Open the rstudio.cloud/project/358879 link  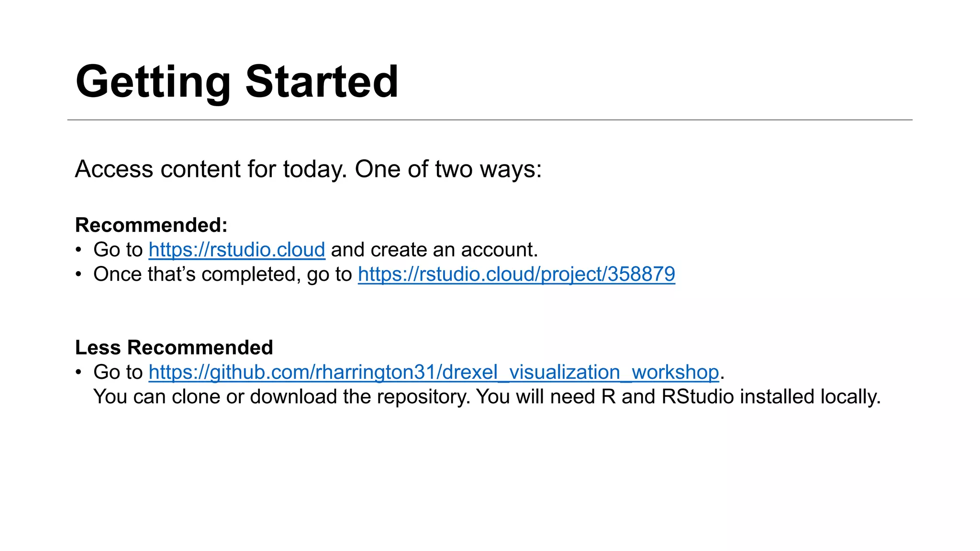pos(516,275)
